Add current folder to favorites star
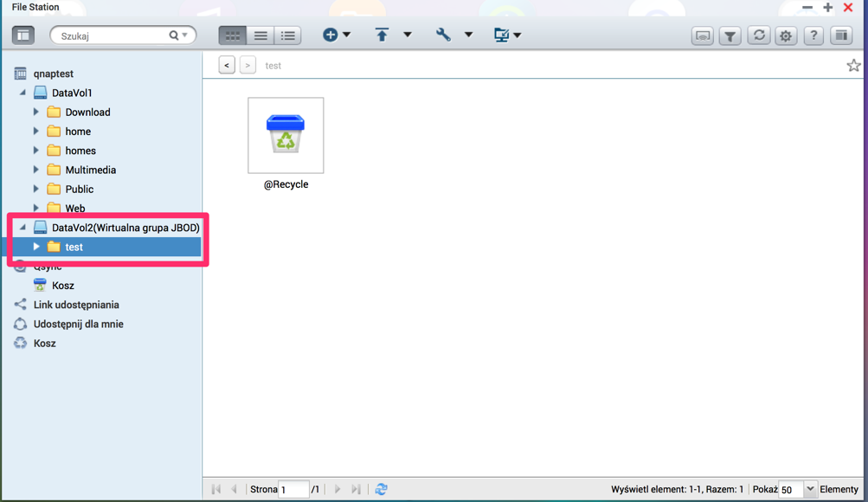Image resolution: width=868 pixels, height=502 pixels. pyautogui.click(x=853, y=66)
